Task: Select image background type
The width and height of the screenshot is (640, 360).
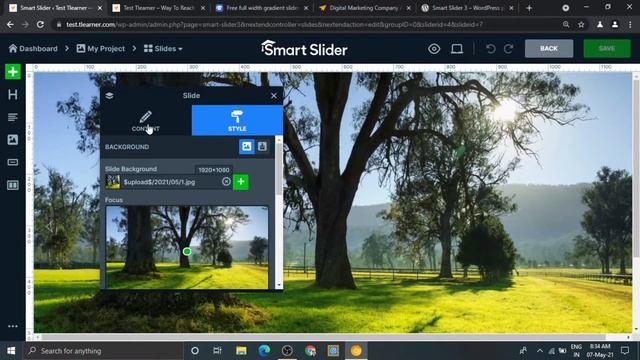Action: click(x=247, y=147)
